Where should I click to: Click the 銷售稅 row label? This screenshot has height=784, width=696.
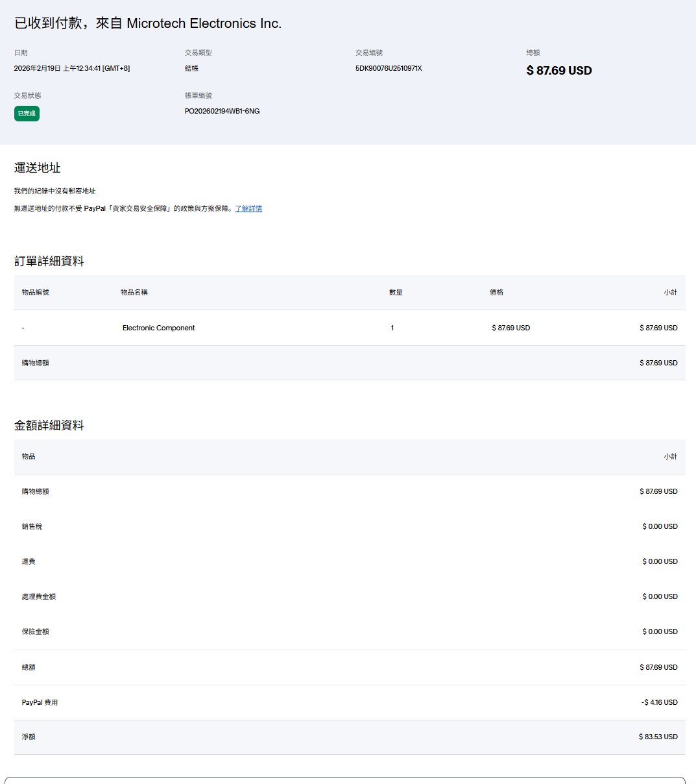coord(32,526)
